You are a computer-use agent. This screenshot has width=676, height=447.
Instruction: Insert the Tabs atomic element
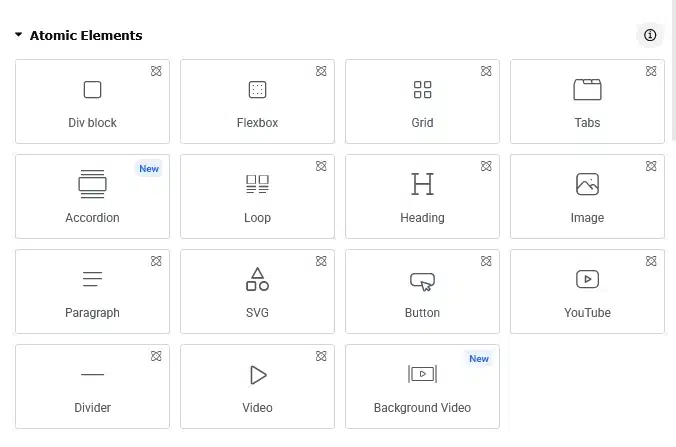coord(587,101)
